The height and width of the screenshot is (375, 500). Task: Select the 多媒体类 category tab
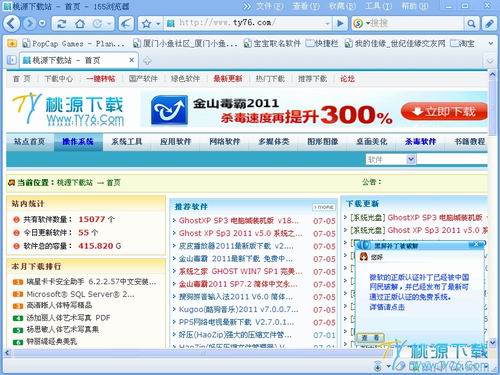click(x=274, y=142)
